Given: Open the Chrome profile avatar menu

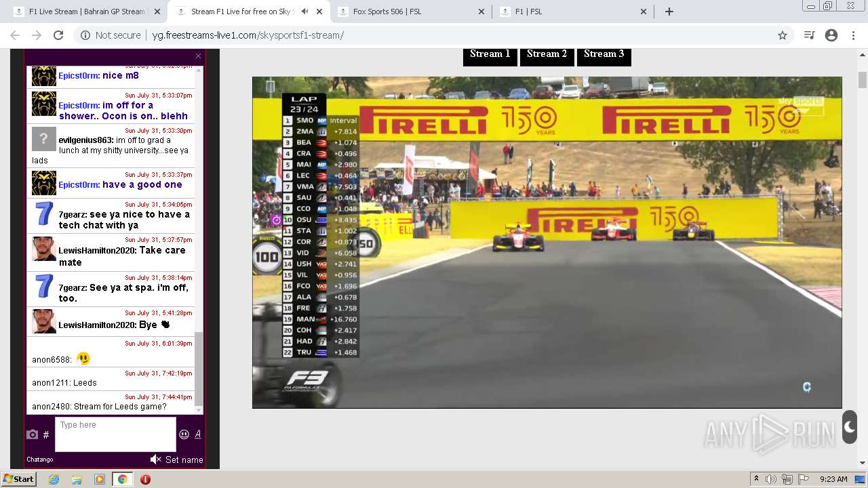Looking at the screenshot, I should coord(831,35).
